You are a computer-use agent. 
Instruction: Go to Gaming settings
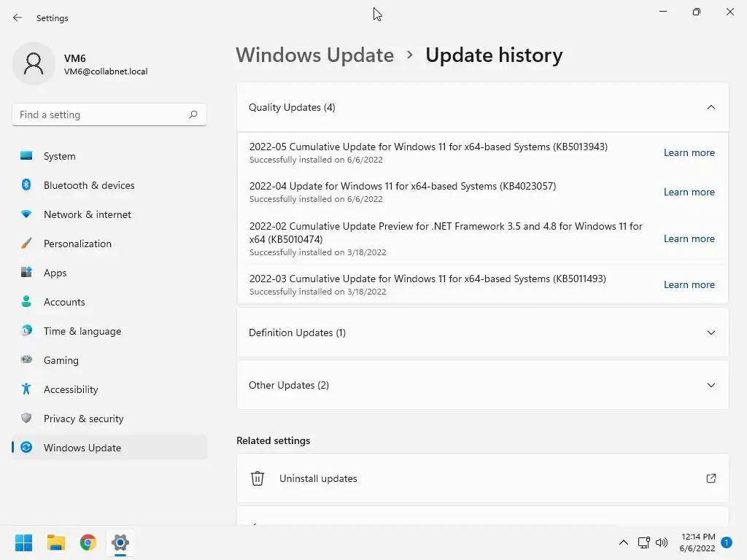109,360
